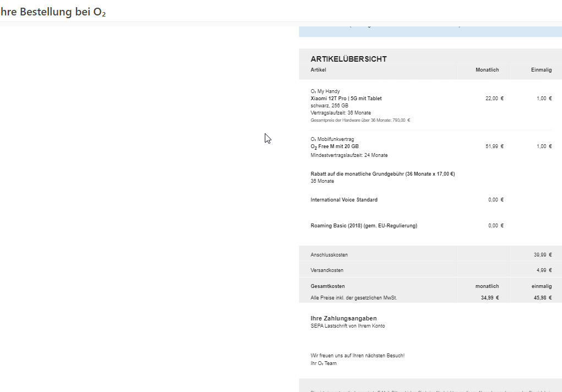Viewport: 562px width, 392px height.
Task: Click the 39,99 € Anschlusskosten value
Action: tap(543, 255)
